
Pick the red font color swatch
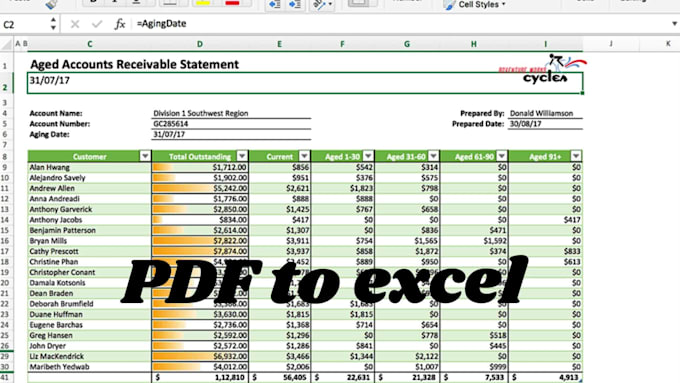(232, 3)
